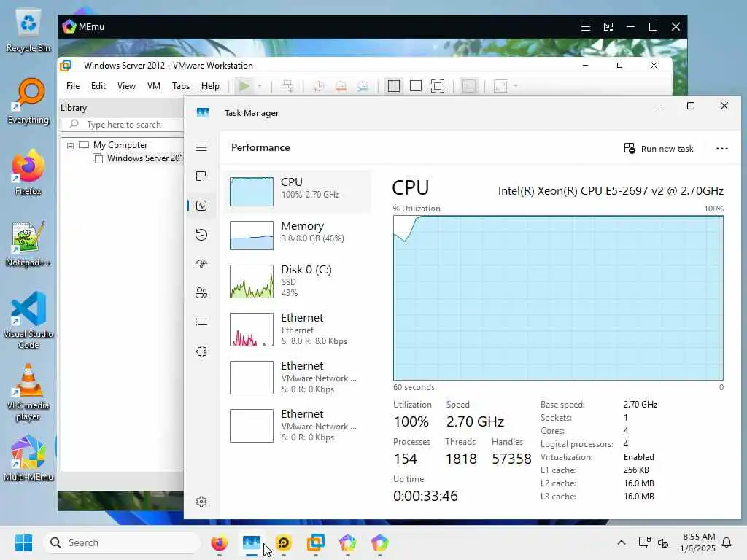
Task: Select last Ethernet VMware Network item
Action: (x=298, y=425)
